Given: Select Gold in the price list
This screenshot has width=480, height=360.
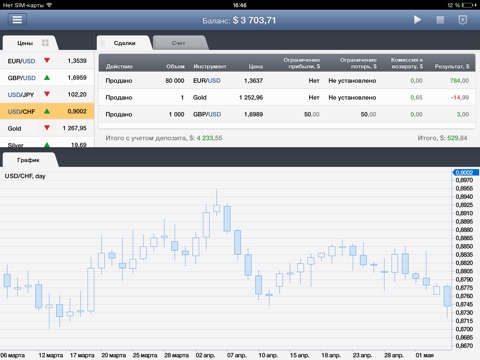Looking at the screenshot, I should [x=47, y=128].
